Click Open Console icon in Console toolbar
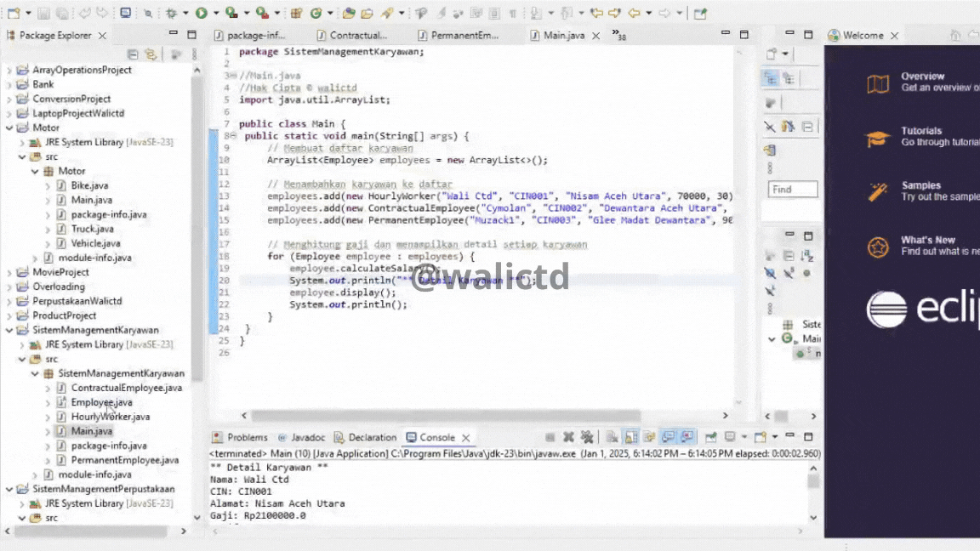Screen dimensions: 980x551 tap(760, 437)
